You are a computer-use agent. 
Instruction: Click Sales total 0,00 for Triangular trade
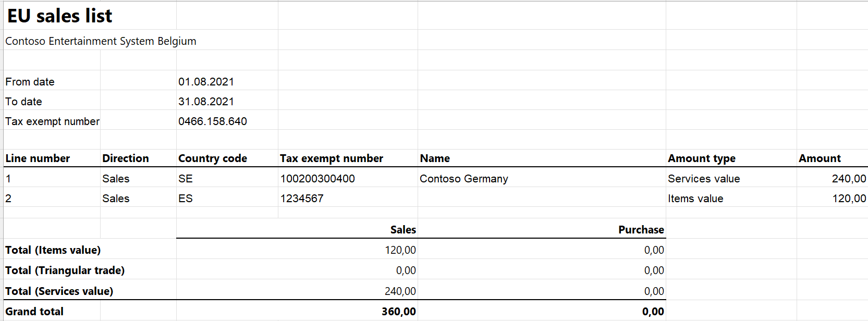point(406,270)
